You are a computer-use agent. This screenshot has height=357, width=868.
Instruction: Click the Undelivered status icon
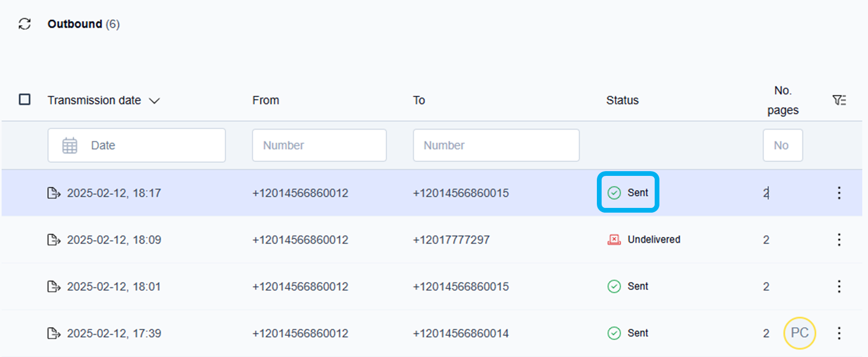[614, 240]
